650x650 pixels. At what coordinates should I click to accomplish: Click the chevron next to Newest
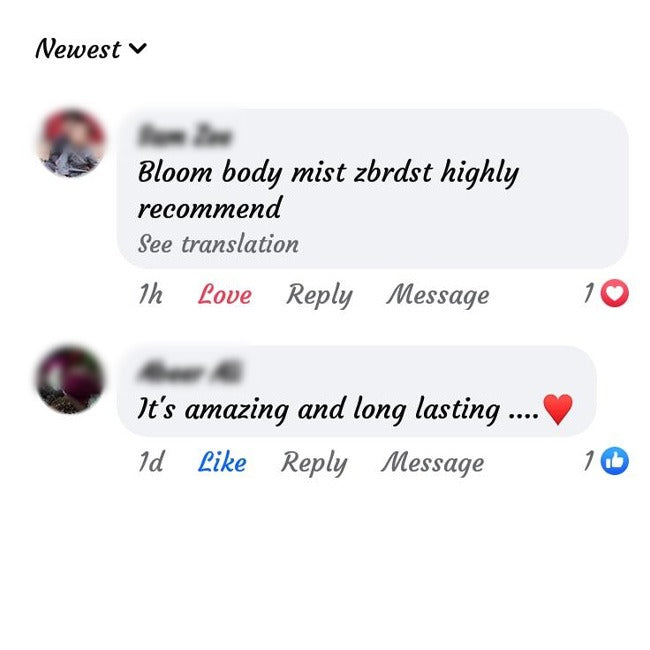coord(138,49)
